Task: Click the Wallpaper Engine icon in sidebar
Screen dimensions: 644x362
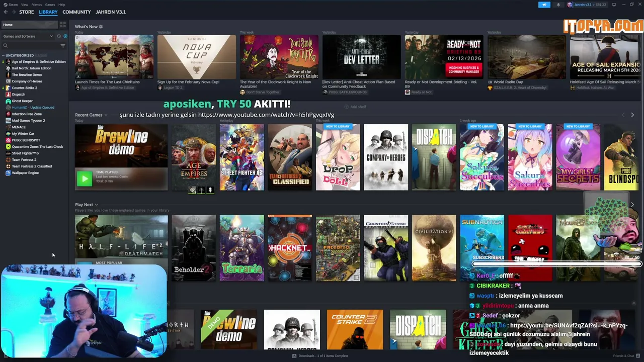Action: click(x=8, y=173)
